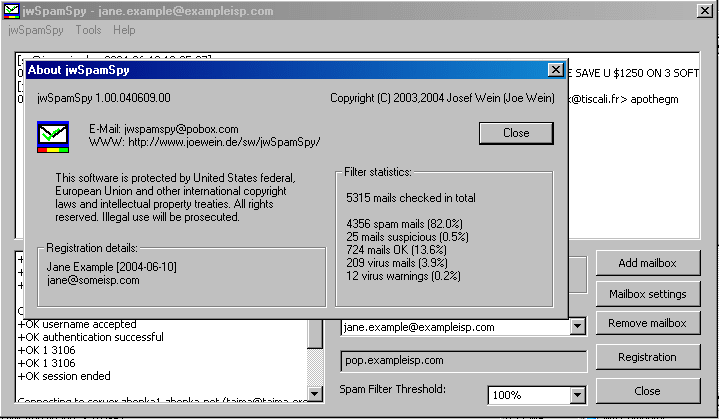This screenshot has width=719, height=419.
Task: Click the '@tiscali.fr> apothegm' message text
Action: tap(624, 99)
